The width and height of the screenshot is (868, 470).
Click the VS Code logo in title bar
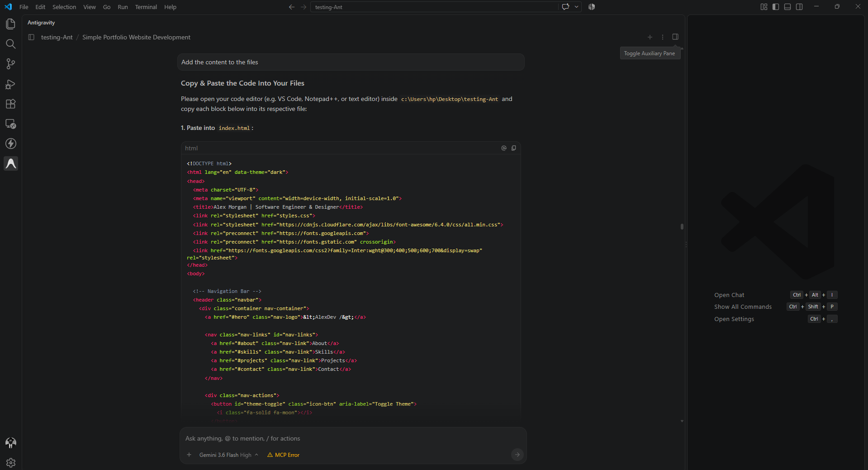(x=8, y=7)
